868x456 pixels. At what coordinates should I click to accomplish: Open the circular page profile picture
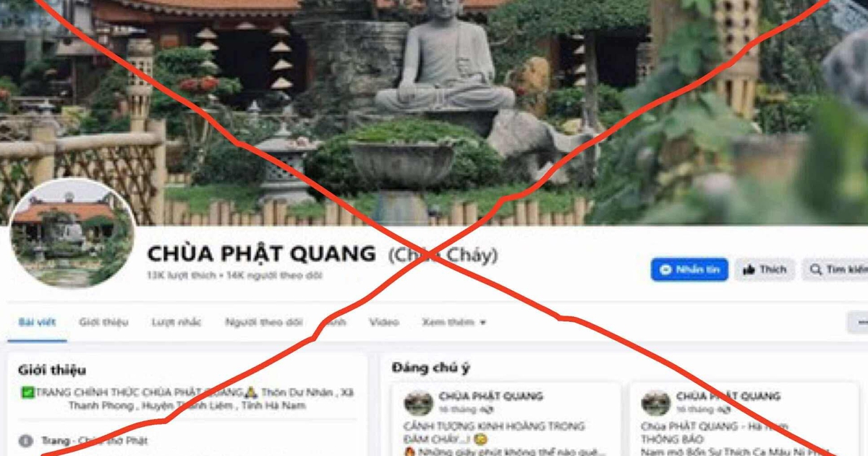click(72, 233)
